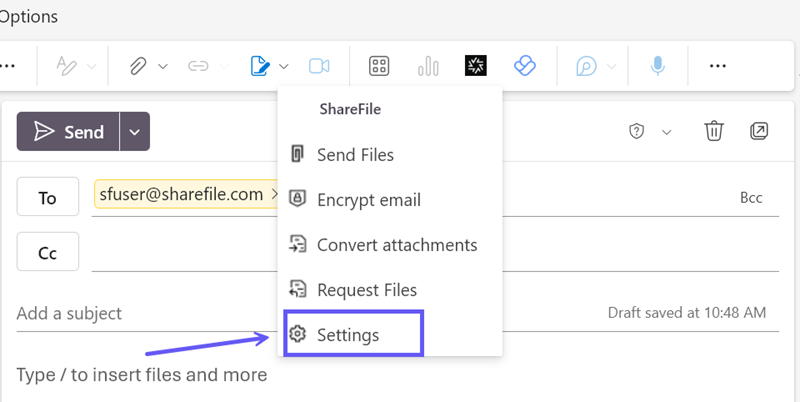Open the Options ribbon tab
The height and width of the screenshot is (402, 800).
[29, 16]
